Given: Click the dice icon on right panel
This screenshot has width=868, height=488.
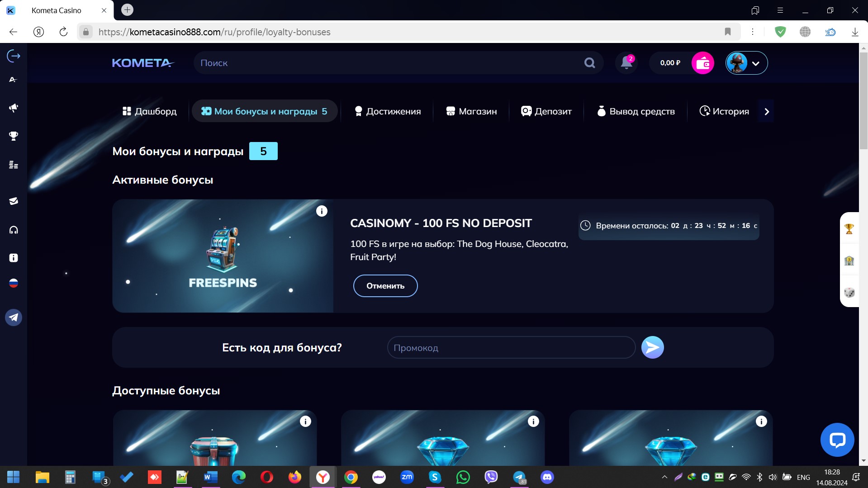Looking at the screenshot, I should pyautogui.click(x=849, y=292).
